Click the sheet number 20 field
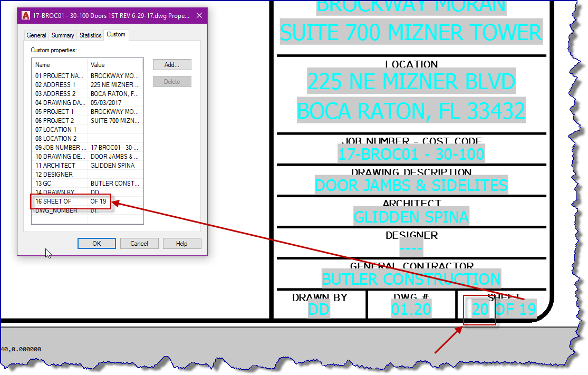The image size is (588, 375). tap(480, 310)
